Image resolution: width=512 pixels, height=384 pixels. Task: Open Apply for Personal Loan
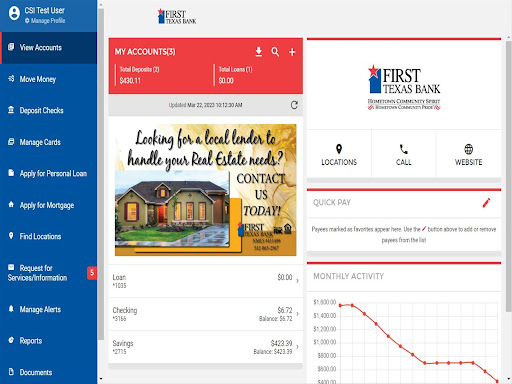pos(49,173)
